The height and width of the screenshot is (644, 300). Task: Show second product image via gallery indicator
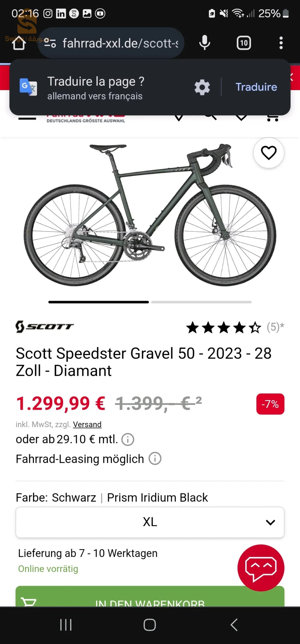coord(201,302)
